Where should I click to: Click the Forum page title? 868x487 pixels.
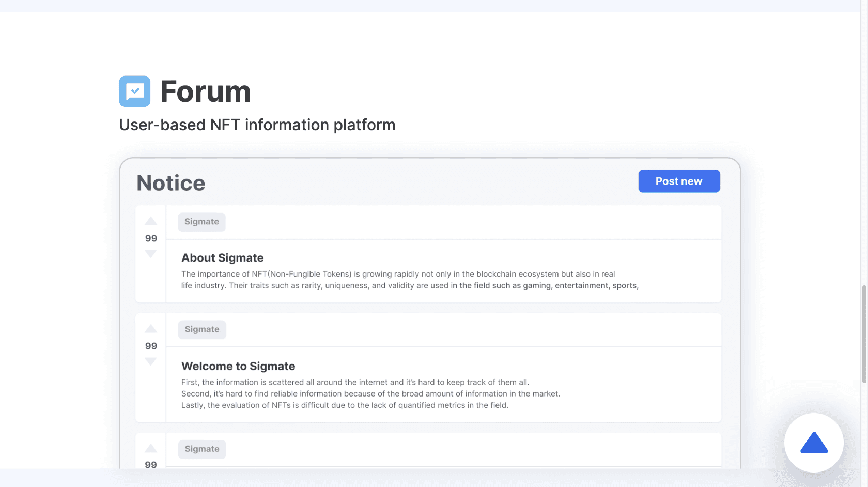tap(205, 92)
